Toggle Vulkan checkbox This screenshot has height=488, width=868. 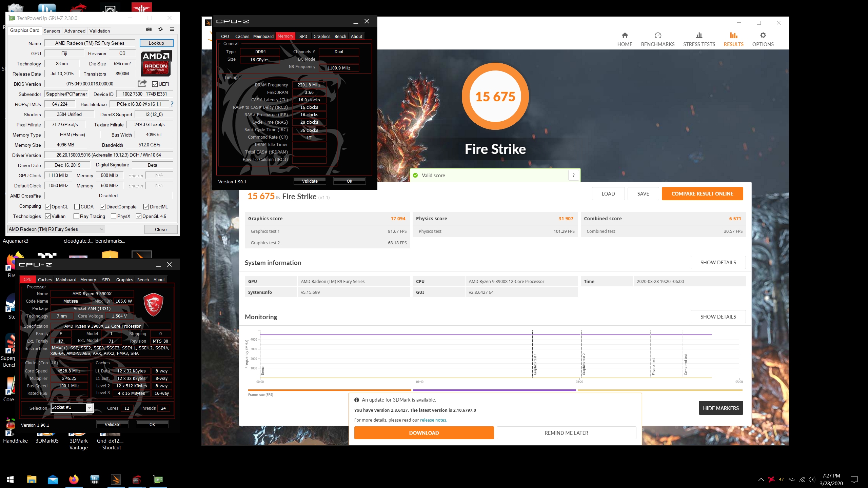48,216
